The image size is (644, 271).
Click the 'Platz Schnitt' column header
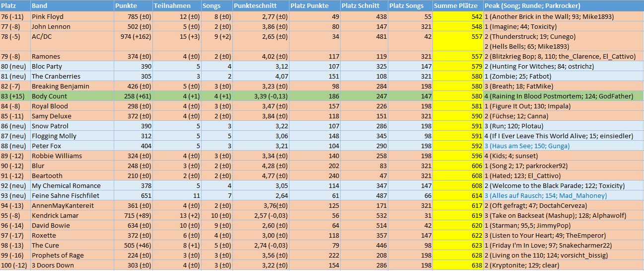[x=364, y=6]
